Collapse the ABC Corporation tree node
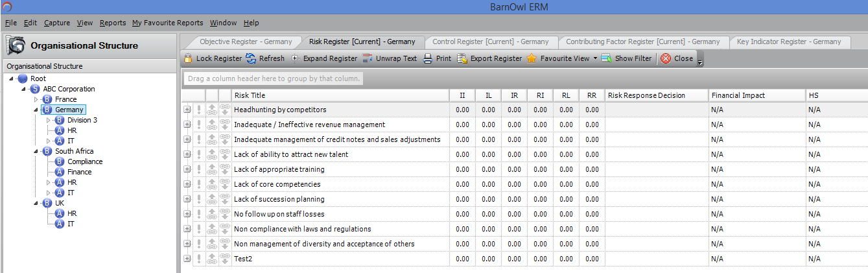Viewport: 868px width, 273px height. (24, 89)
